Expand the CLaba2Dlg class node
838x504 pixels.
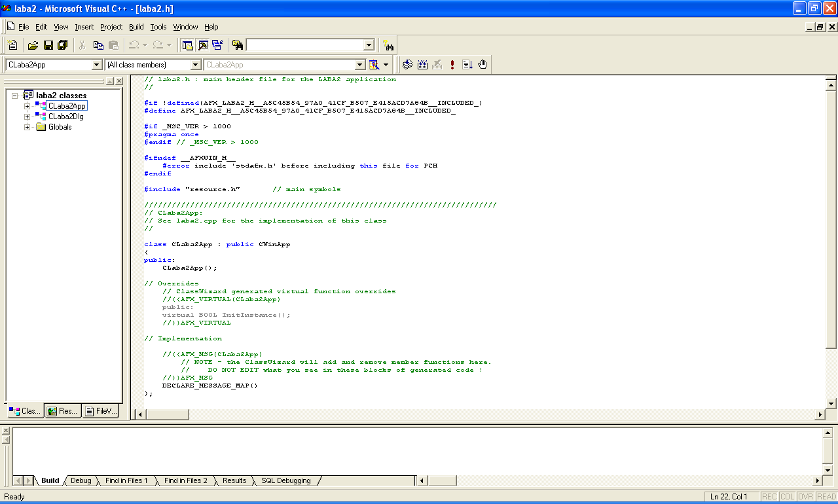(27, 117)
